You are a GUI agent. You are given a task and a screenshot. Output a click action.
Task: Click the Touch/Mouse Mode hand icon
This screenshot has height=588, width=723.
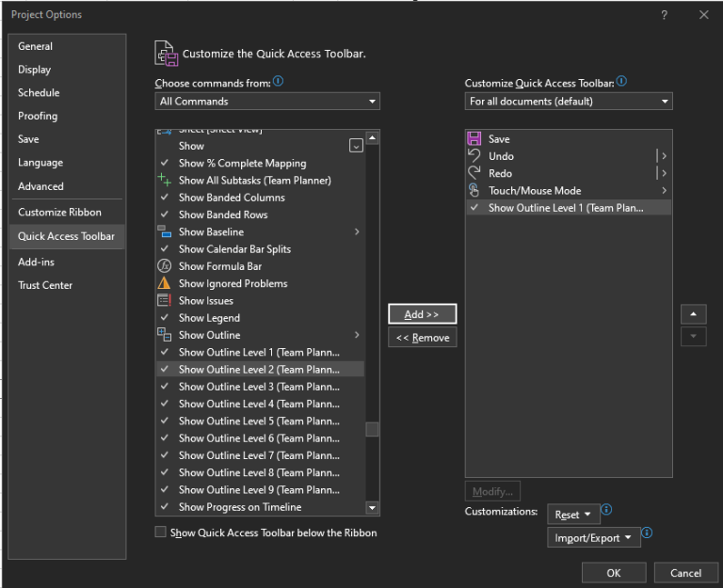point(474,191)
